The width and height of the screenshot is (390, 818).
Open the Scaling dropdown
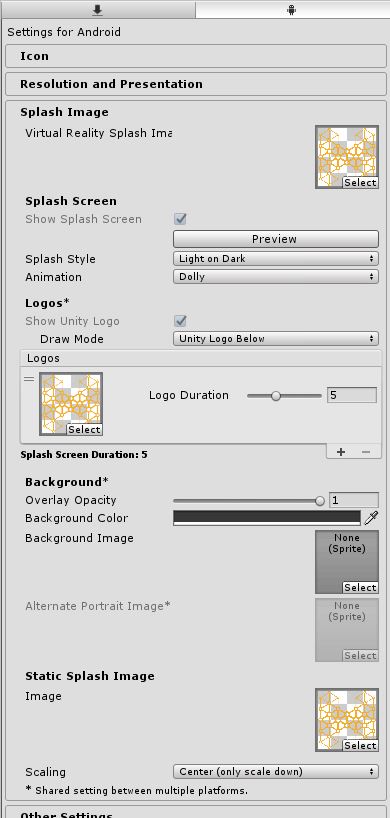click(x=276, y=772)
